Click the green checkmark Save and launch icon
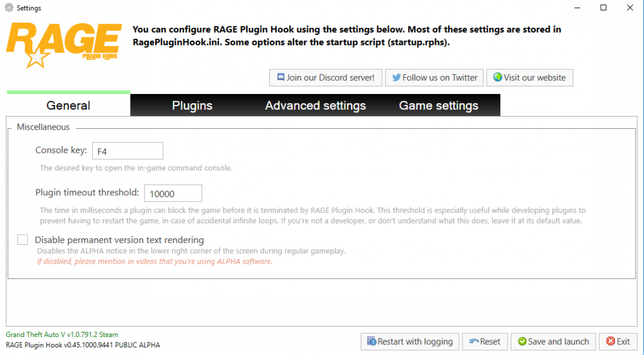 click(522, 341)
